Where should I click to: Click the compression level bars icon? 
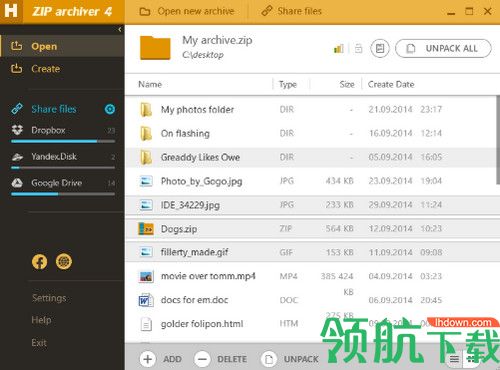coord(338,49)
